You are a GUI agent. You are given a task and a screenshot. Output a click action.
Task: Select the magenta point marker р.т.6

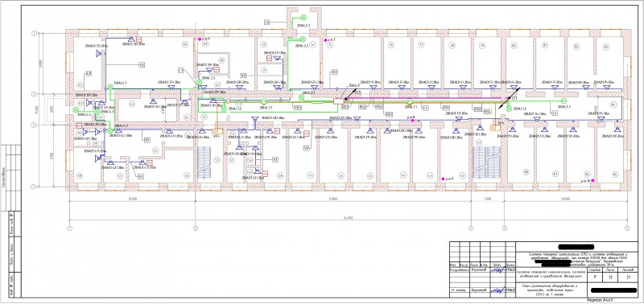[x=200, y=39]
